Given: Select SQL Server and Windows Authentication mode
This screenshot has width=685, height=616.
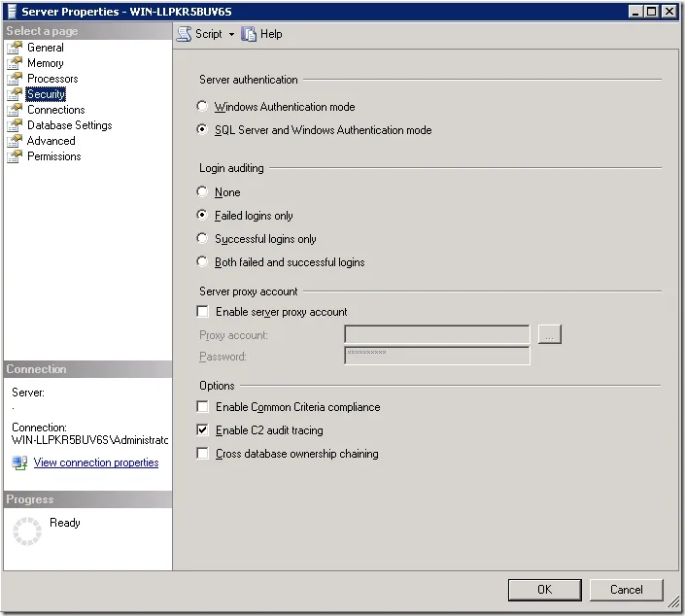Looking at the screenshot, I should [202, 129].
